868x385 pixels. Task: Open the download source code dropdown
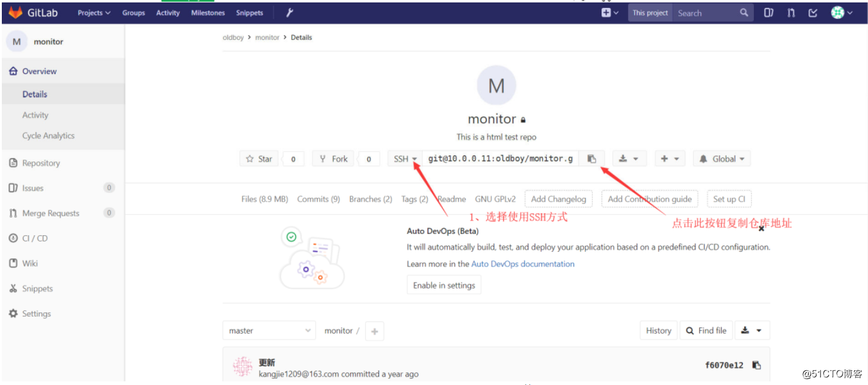click(629, 159)
